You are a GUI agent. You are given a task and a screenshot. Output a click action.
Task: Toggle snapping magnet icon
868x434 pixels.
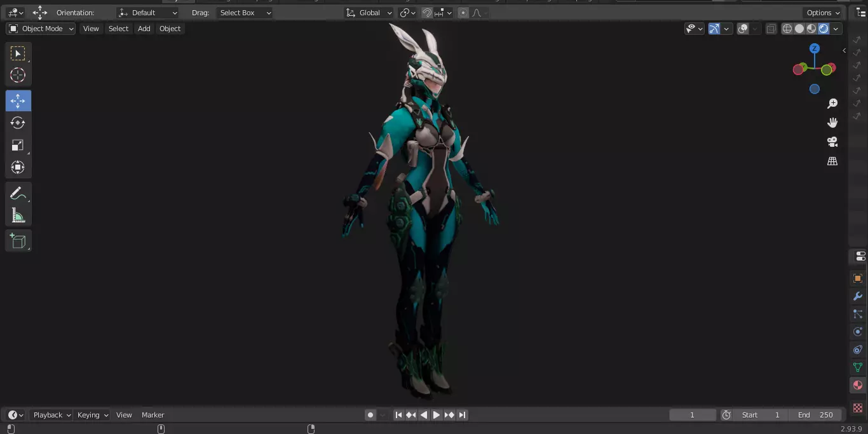click(428, 13)
